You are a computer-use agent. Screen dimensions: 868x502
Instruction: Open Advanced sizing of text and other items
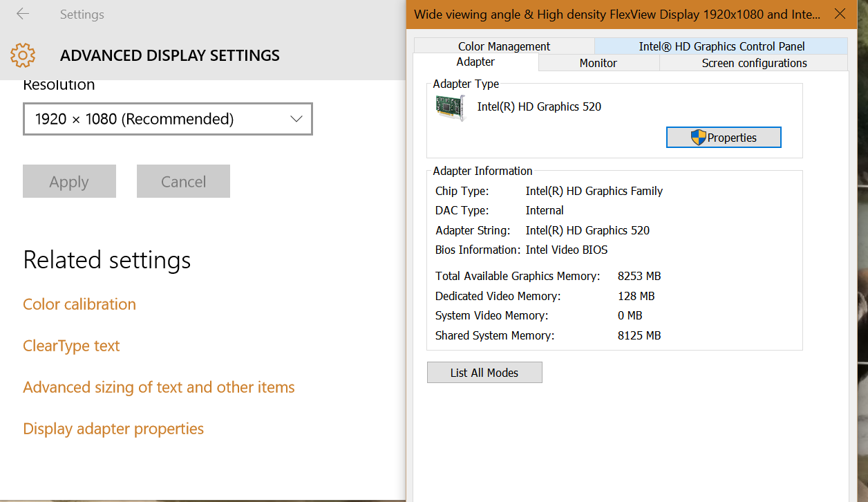[x=159, y=387]
